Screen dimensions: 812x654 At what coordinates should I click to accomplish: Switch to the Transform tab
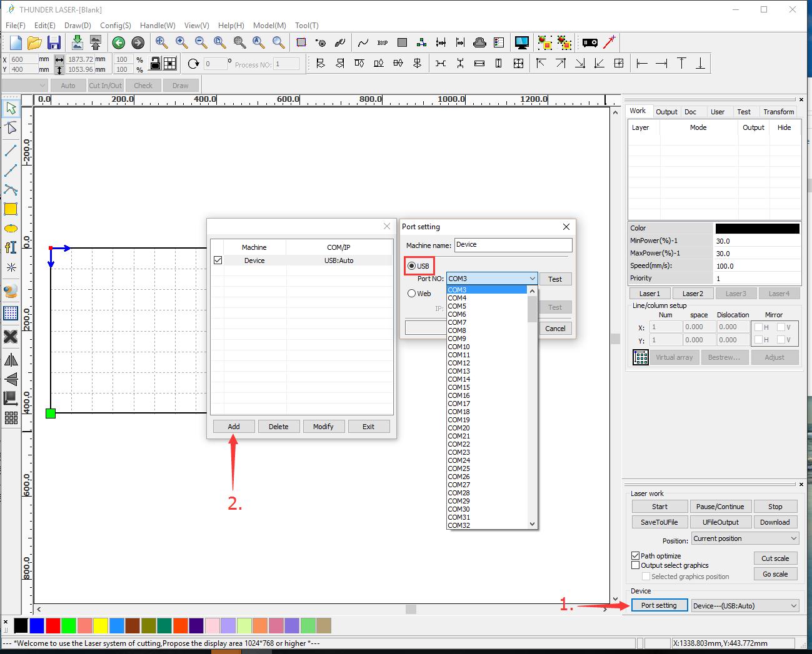click(778, 112)
